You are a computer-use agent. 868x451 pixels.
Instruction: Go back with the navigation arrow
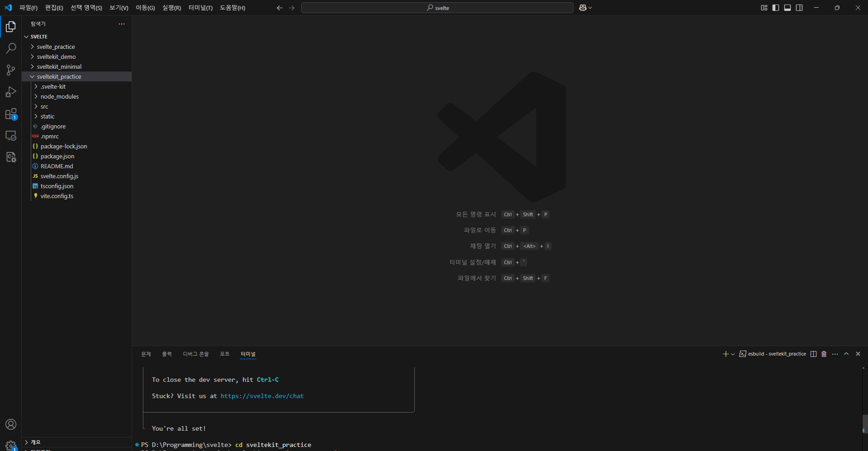(280, 8)
